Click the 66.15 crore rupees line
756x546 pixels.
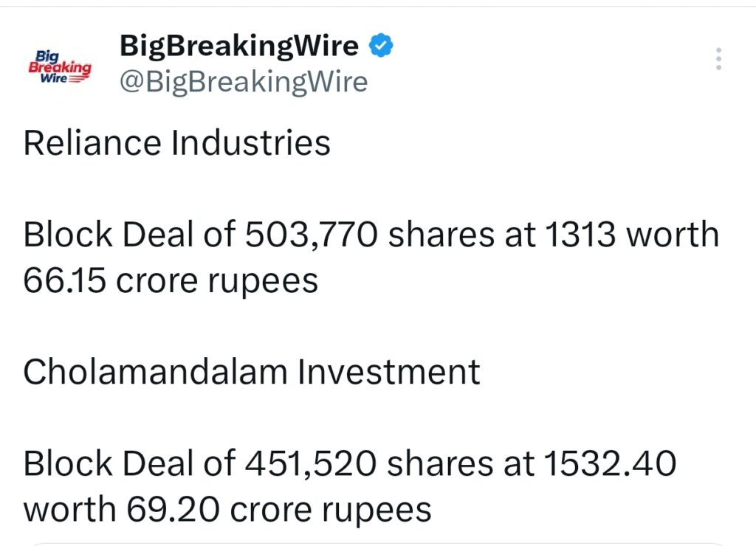tap(170, 280)
